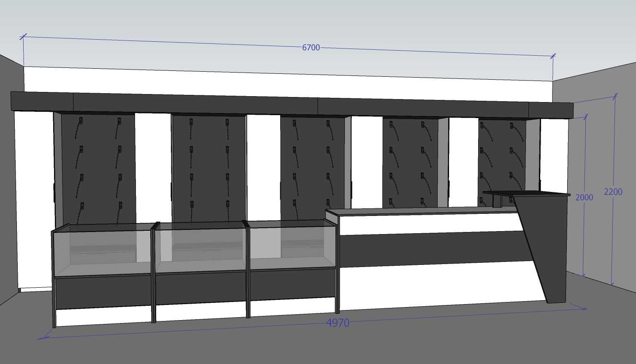This screenshot has height=364, width=636.
Task: Select the 4970 dimension label
Action: [338, 323]
